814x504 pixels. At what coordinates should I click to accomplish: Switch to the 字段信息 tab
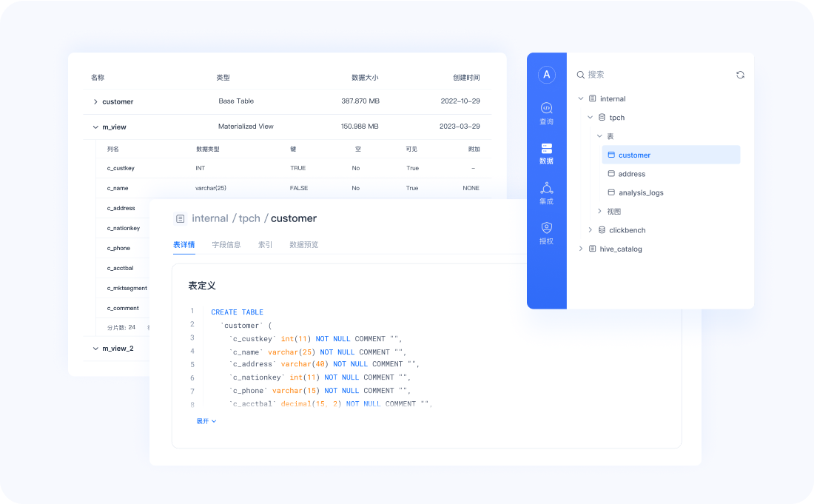(226, 244)
